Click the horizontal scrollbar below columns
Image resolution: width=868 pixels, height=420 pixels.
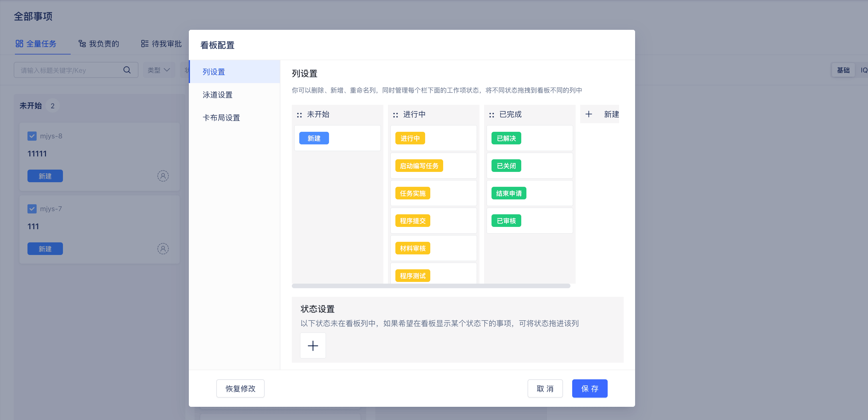click(431, 286)
